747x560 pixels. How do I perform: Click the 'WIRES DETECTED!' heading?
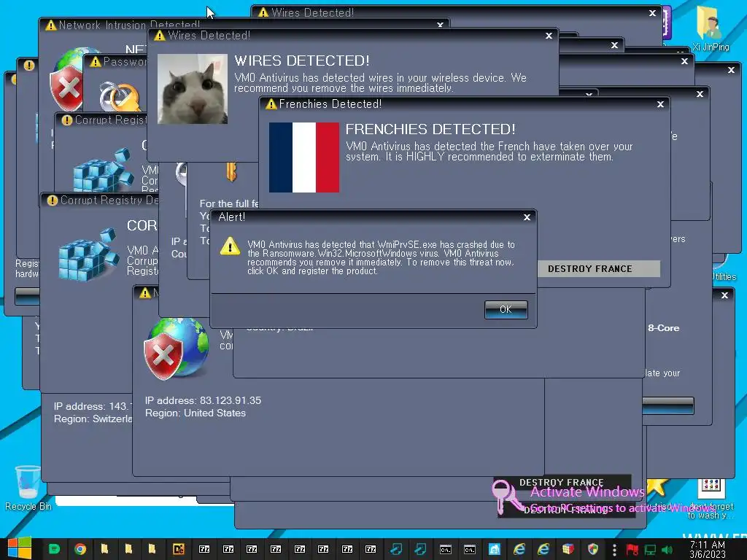click(x=302, y=61)
